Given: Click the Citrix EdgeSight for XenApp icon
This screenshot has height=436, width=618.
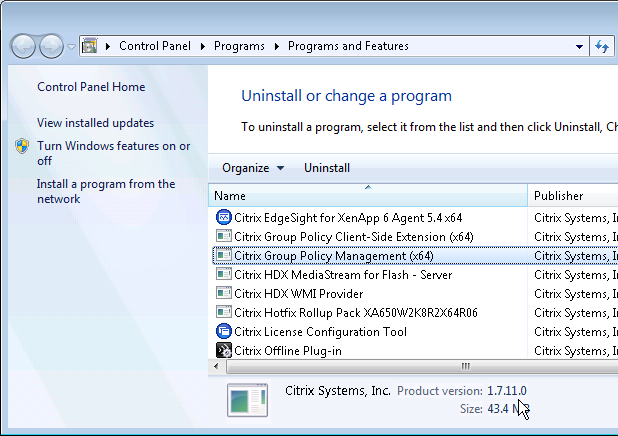Looking at the screenshot, I should coord(223,217).
